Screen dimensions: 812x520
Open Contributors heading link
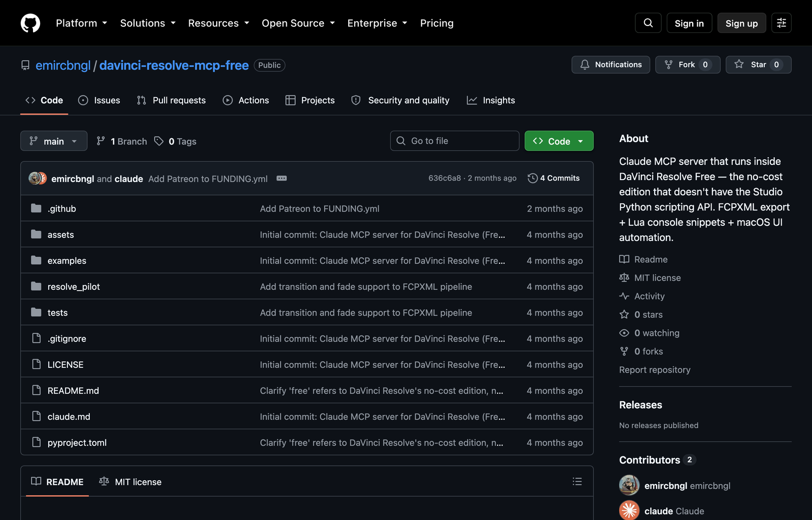657,460
